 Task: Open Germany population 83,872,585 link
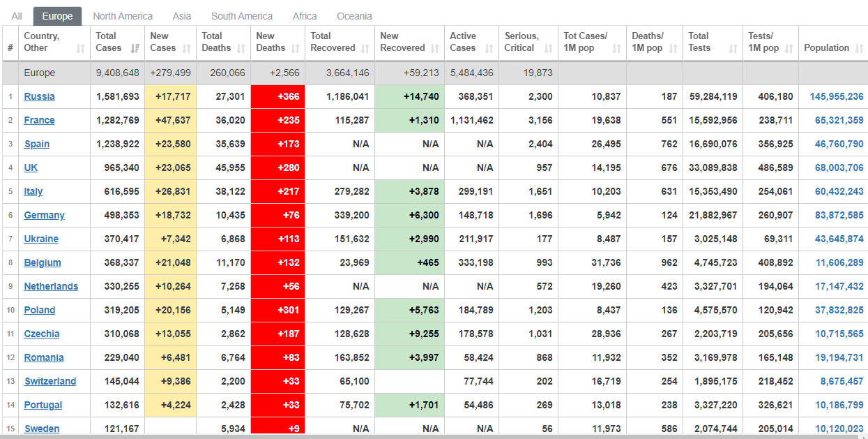(x=839, y=215)
